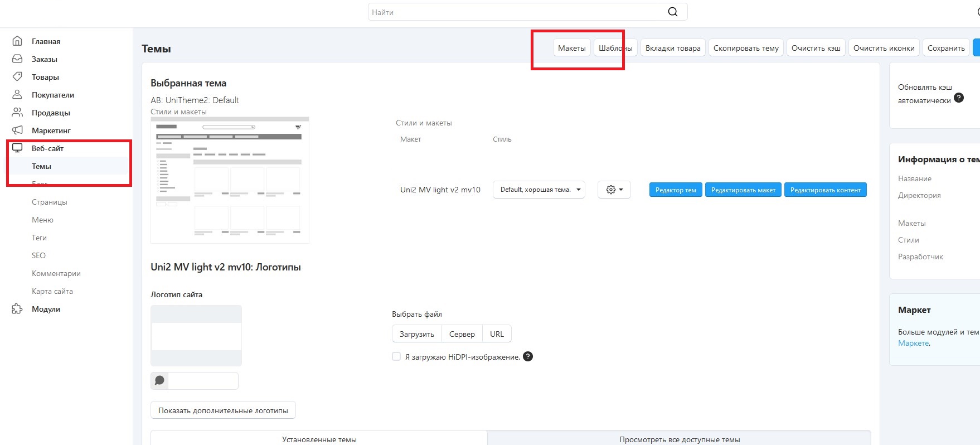The image size is (980, 445).
Task: Open Маркетинг label in sidebar
Action: click(51, 130)
